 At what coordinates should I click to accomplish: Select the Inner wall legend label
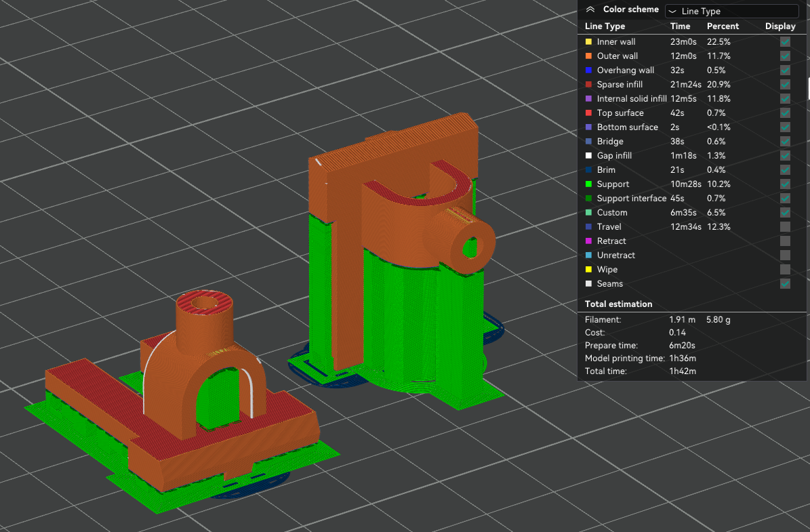pos(615,42)
